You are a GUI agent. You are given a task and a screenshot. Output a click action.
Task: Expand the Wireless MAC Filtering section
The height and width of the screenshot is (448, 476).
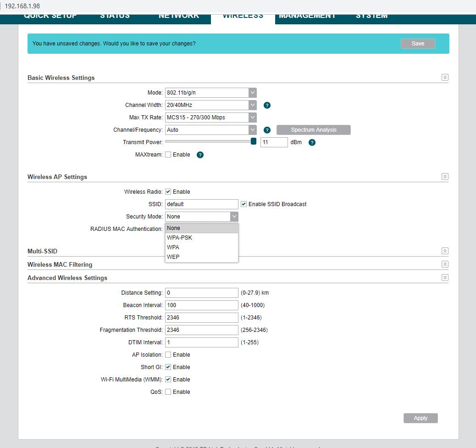[444, 264]
